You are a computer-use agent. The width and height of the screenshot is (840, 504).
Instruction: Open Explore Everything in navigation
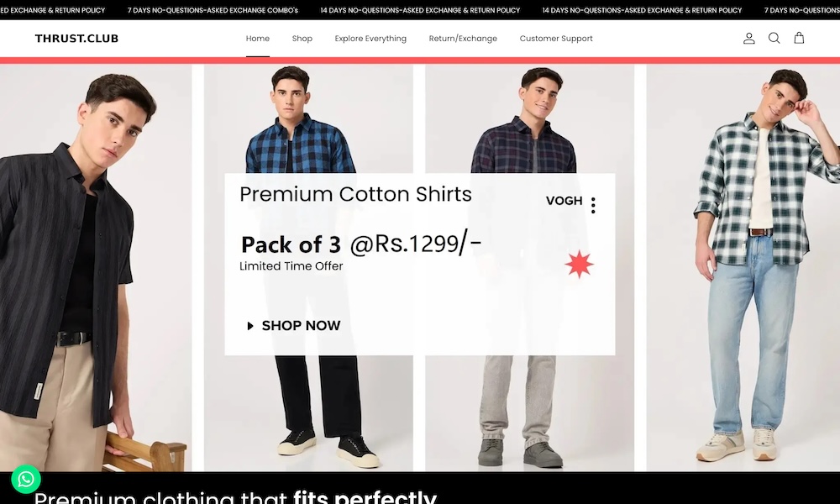(x=370, y=39)
